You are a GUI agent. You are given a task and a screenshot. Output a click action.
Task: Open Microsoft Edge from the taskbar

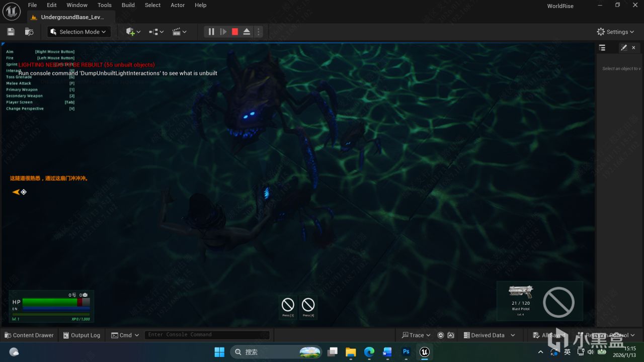coord(369,352)
